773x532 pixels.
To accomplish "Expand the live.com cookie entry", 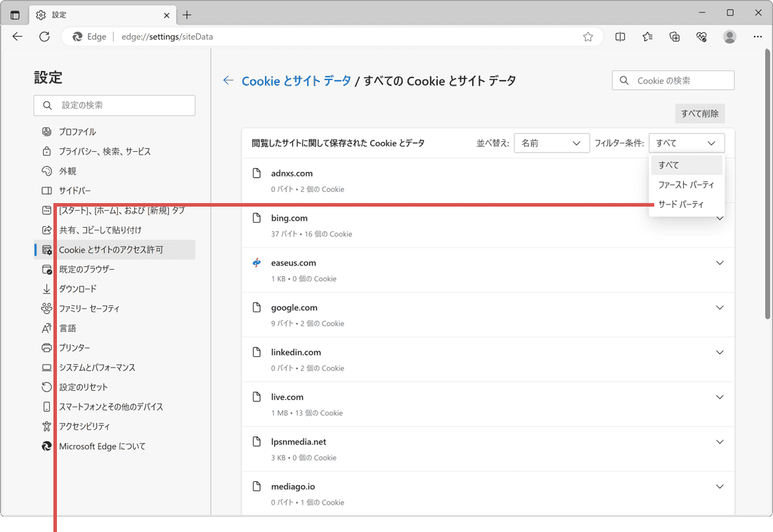I will click(x=719, y=397).
